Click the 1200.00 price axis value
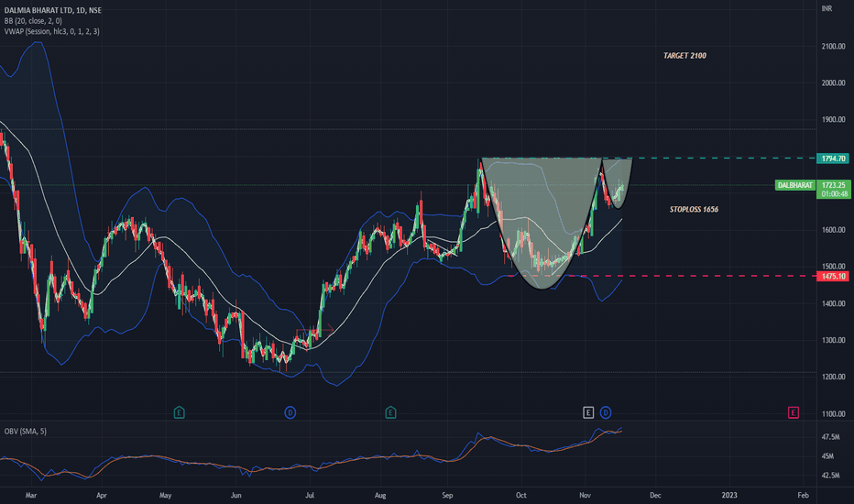This screenshot has height=504, width=854. click(833, 377)
